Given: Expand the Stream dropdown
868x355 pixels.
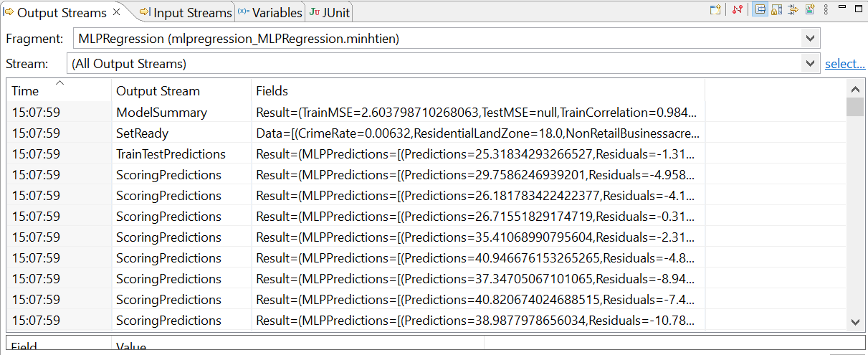Looking at the screenshot, I should [x=810, y=64].
